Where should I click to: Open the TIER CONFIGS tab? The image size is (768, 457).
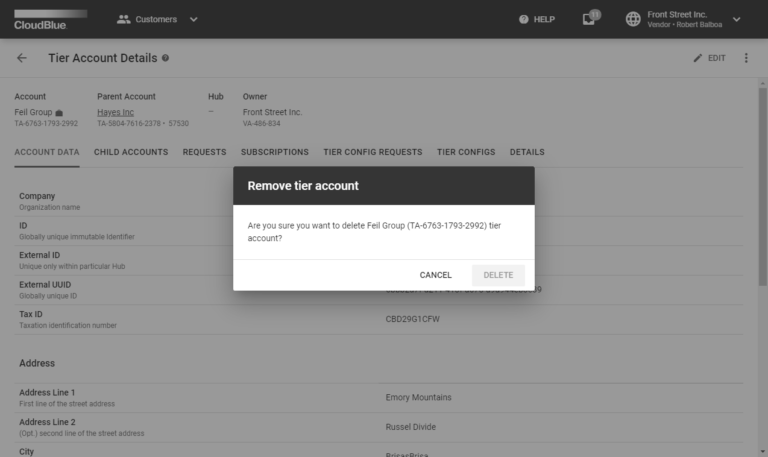point(466,152)
